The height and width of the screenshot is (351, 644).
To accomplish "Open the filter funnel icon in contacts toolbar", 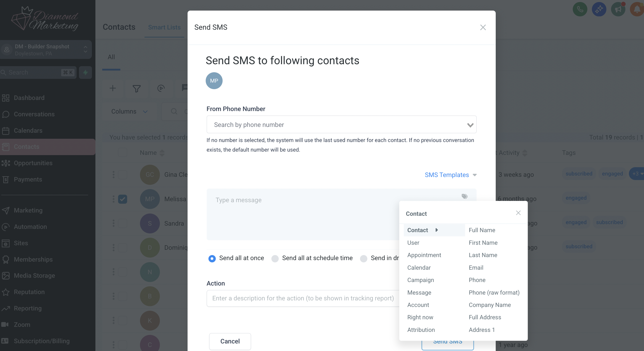I will 136,88.
